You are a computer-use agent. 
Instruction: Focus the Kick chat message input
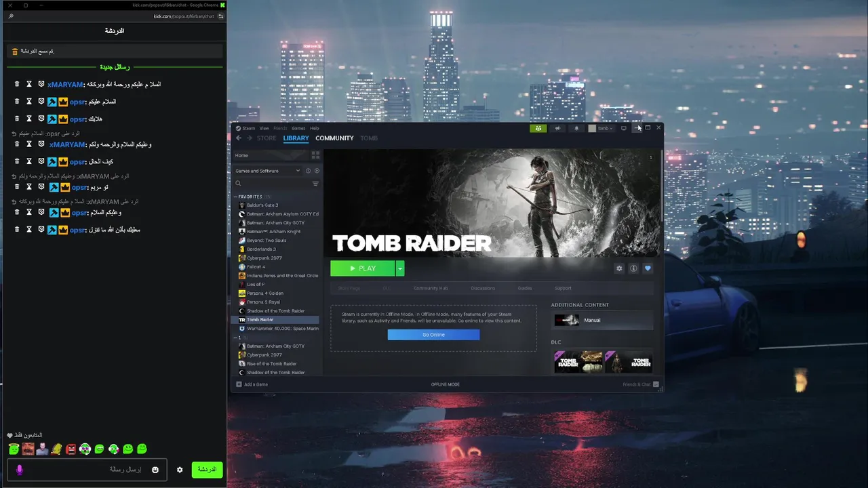click(87, 470)
